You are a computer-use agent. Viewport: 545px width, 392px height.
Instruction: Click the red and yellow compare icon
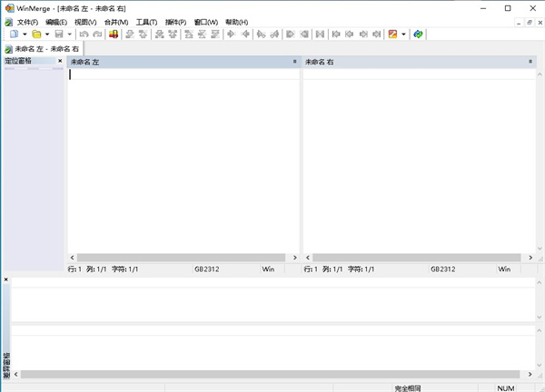click(x=114, y=34)
